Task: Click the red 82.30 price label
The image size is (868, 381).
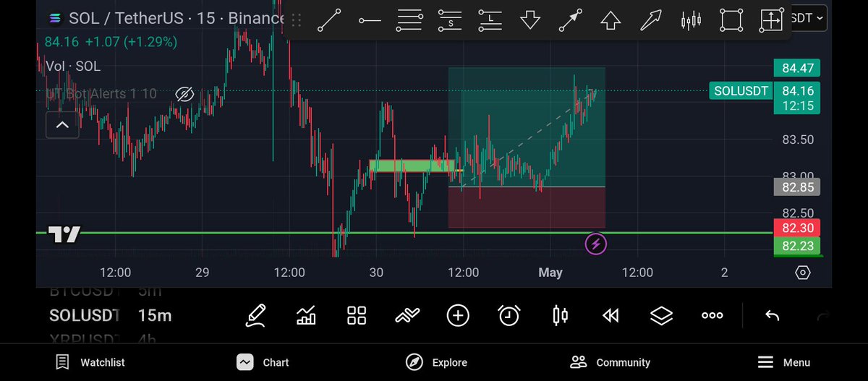Action: (x=798, y=228)
